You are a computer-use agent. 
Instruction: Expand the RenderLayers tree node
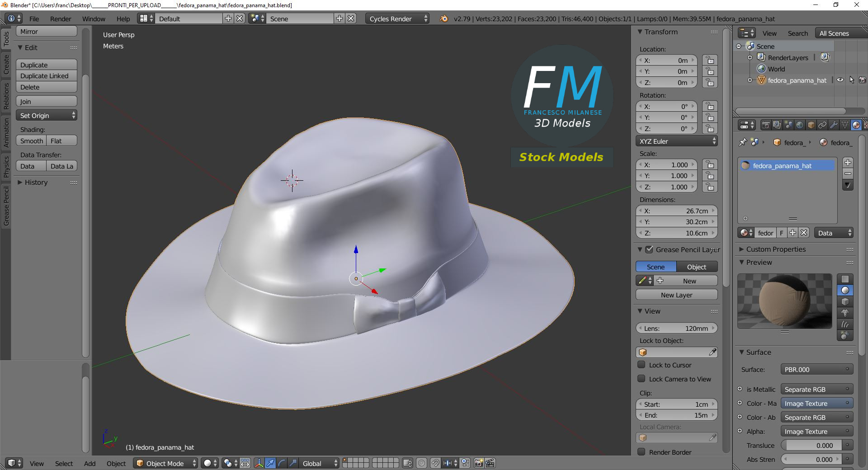(x=750, y=57)
